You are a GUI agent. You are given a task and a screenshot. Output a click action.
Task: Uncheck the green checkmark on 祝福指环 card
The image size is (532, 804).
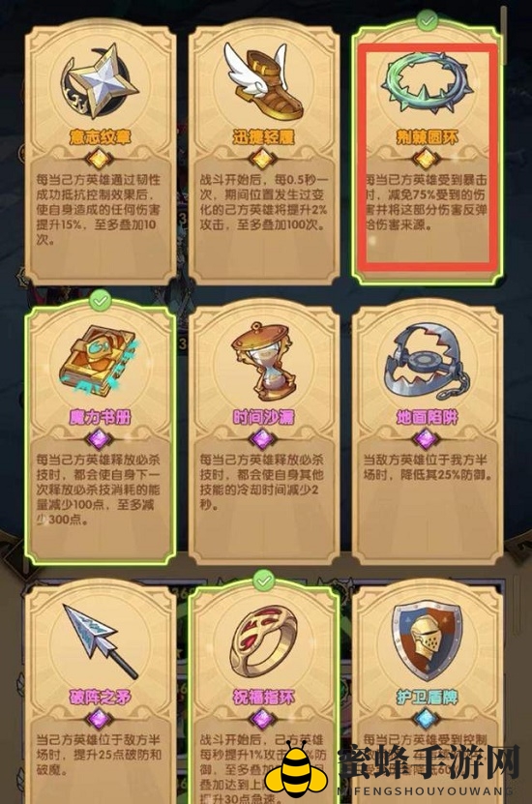point(264,581)
